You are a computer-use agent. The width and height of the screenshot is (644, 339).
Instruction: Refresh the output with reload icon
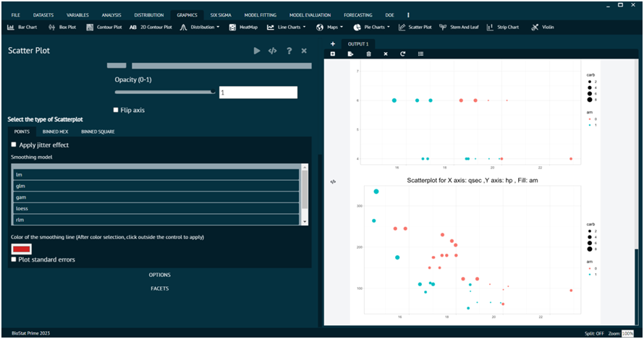click(403, 53)
